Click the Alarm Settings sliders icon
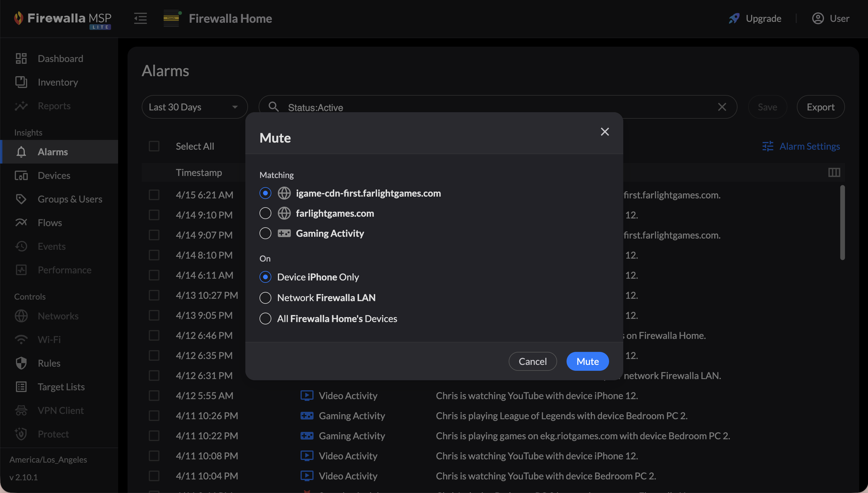Screen dimensions: 868x493 (x=768, y=146)
